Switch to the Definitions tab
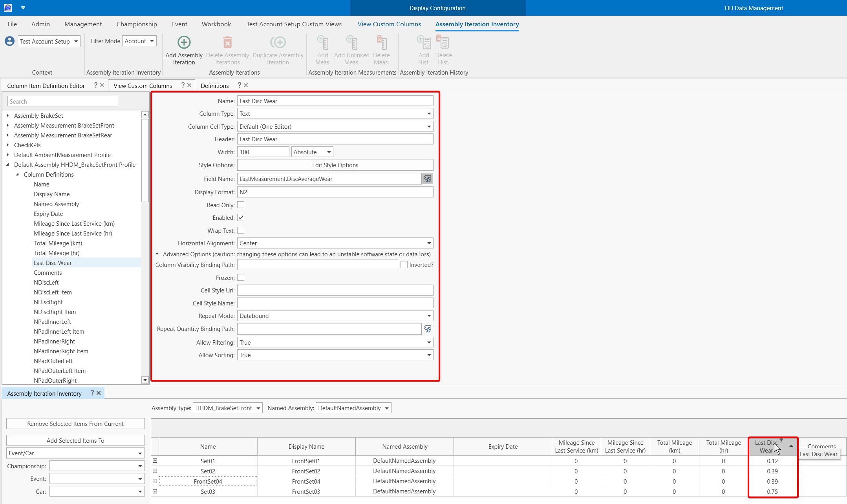The image size is (847, 504). 214,86
